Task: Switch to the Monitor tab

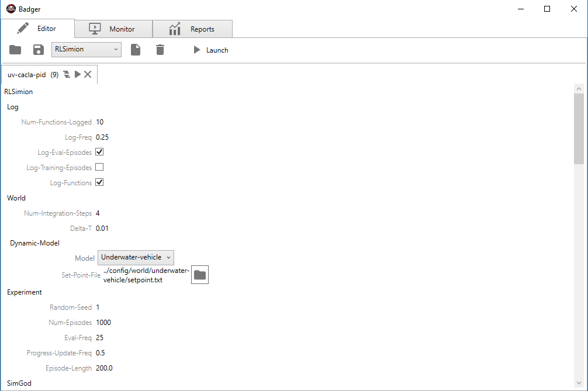Action: pos(113,28)
